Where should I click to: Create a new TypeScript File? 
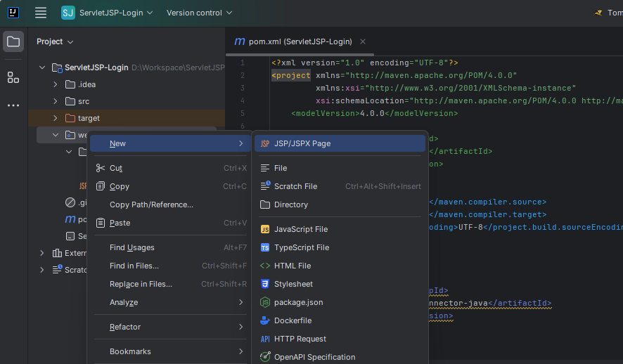pyautogui.click(x=301, y=247)
